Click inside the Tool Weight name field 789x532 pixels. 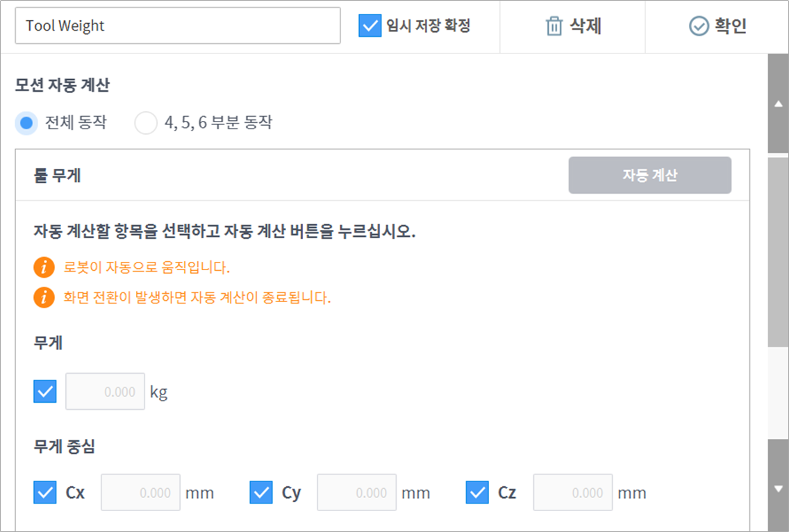click(178, 26)
